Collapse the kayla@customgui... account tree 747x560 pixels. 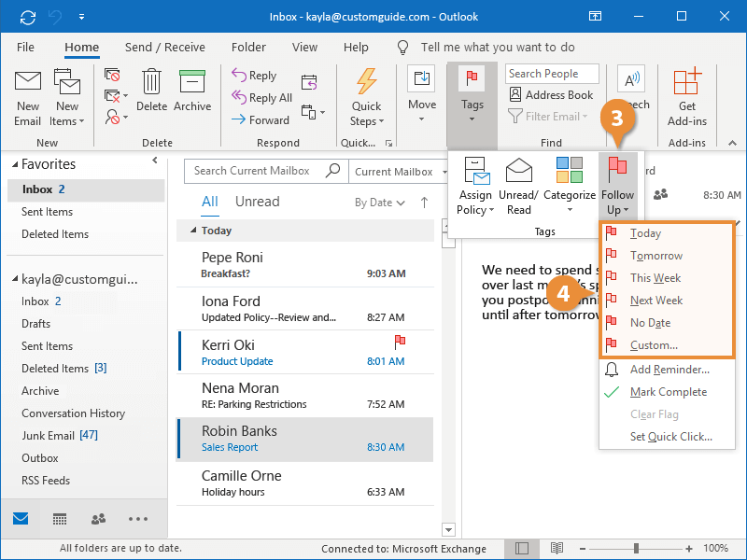tap(15, 279)
